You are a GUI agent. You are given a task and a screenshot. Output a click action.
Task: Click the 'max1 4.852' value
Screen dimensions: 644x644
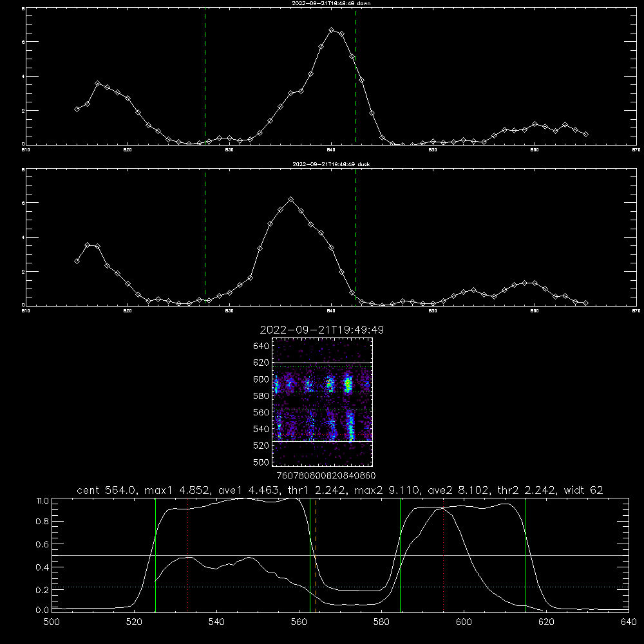tap(178, 490)
